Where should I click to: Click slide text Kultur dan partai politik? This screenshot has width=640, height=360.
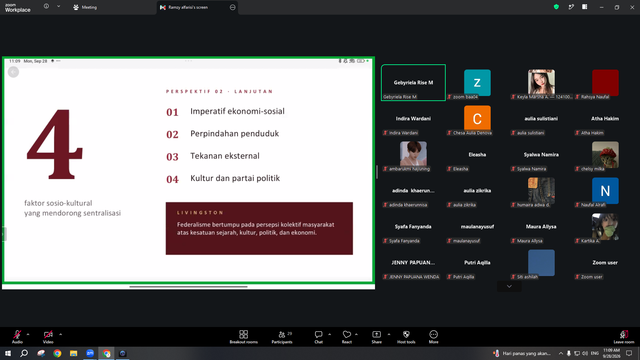click(x=235, y=178)
